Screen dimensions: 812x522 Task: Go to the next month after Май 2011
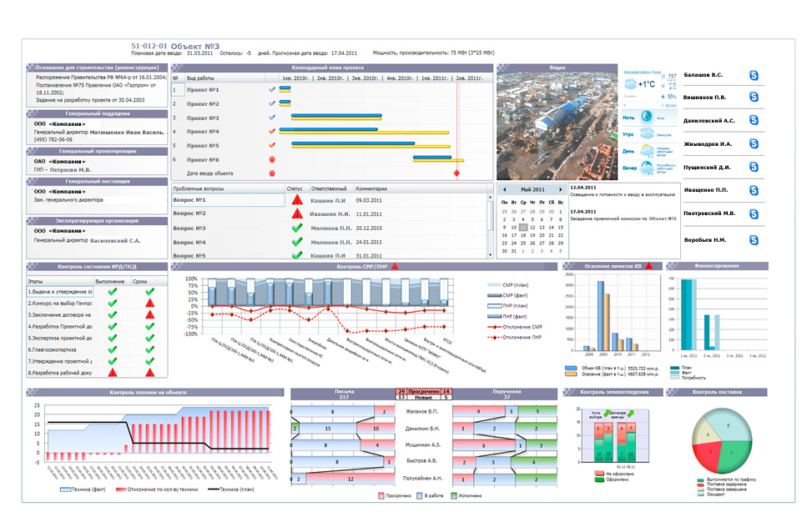coord(560,189)
